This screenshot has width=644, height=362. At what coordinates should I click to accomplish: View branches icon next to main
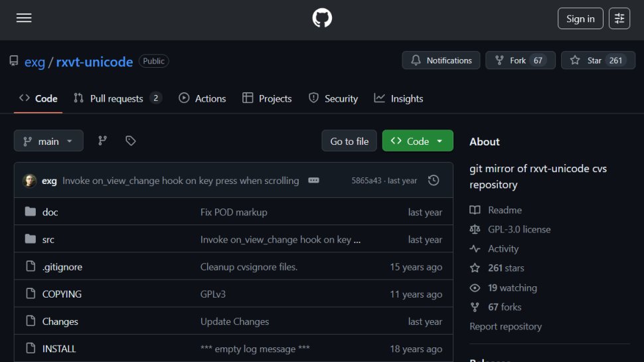pyautogui.click(x=102, y=141)
